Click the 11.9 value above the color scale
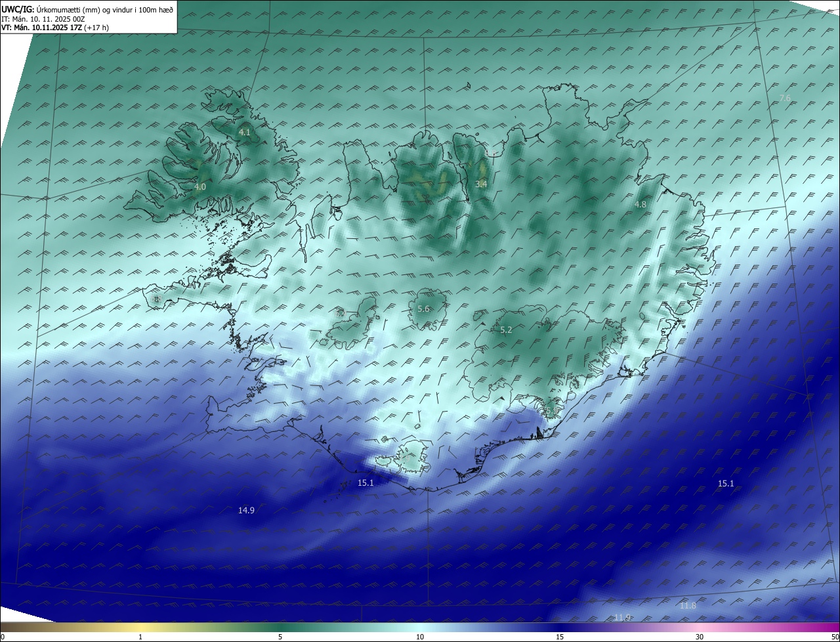This screenshot has height=642, width=840. (x=622, y=617)
